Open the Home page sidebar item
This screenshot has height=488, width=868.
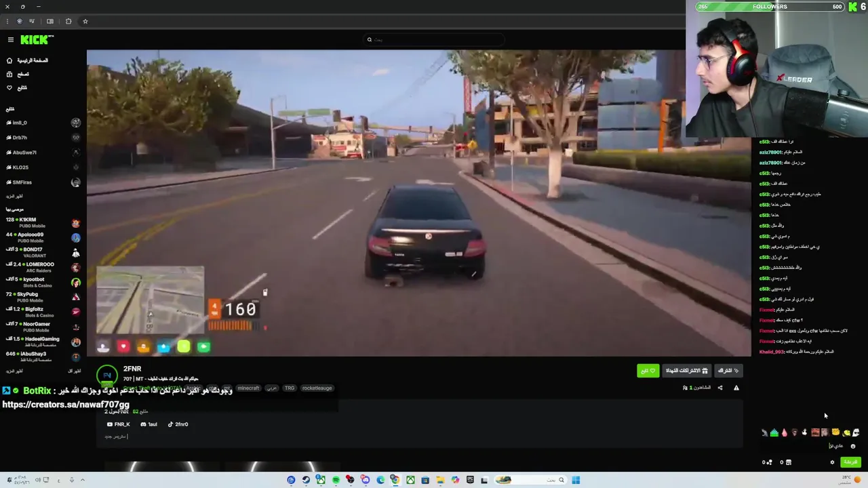pyautogui.click(x=28, y=60)
